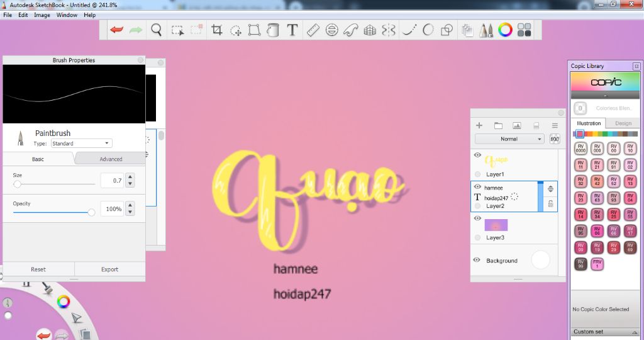Open the Image menu
Viewport: 644px width, 340px height.
[42, 15]
